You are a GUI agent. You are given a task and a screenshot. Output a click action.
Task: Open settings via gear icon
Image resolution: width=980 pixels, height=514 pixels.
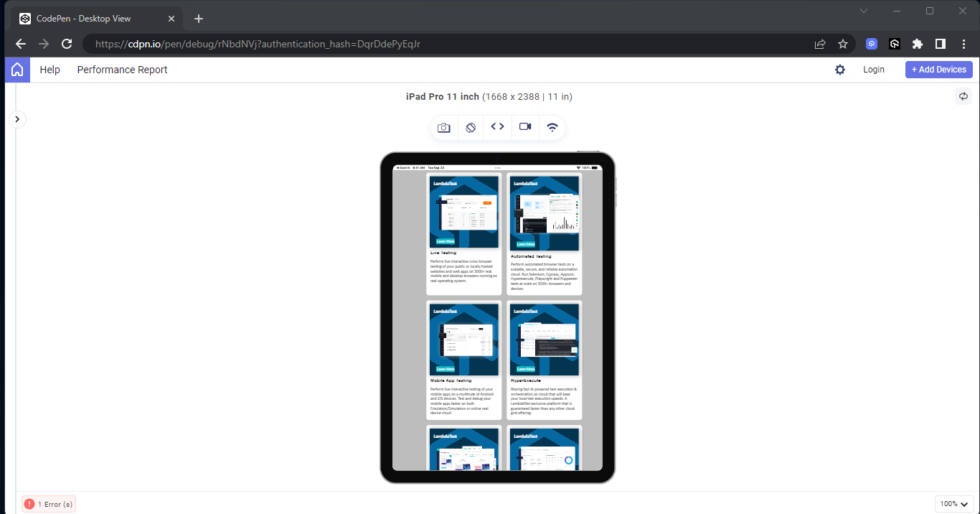click(x=840, y=70)
